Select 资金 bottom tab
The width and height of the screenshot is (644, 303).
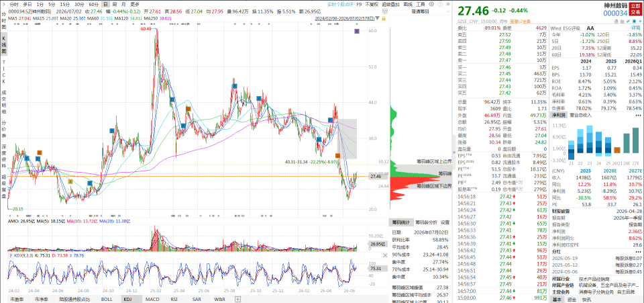pyautogui.click(x=572, y=299)
